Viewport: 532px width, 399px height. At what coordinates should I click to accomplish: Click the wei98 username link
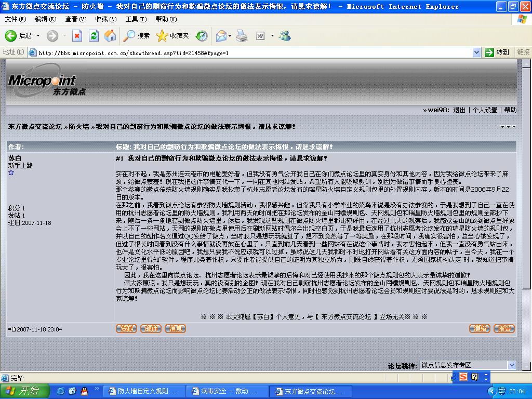pyautogui.click(x=438, y=110)
